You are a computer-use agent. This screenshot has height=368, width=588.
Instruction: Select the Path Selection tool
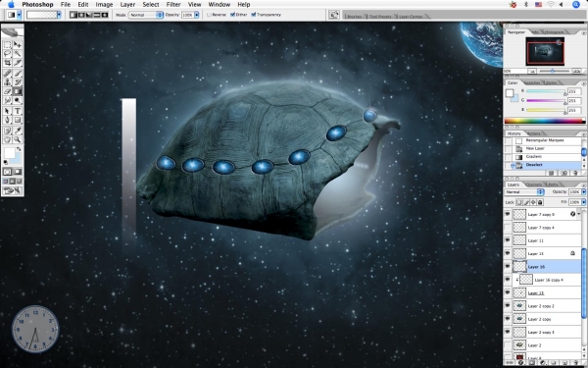[7, 111]
